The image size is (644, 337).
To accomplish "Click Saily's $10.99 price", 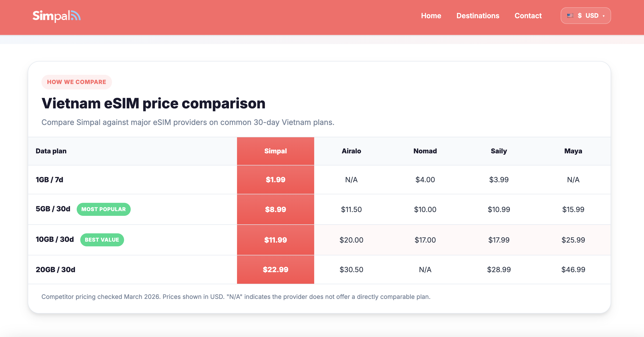I will tap(499, 209).
